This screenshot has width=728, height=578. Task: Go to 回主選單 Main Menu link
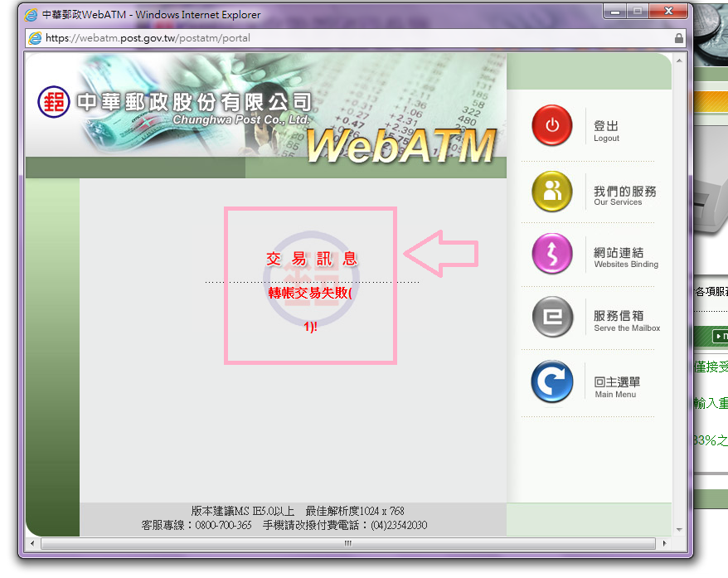(x=617, y=387)
